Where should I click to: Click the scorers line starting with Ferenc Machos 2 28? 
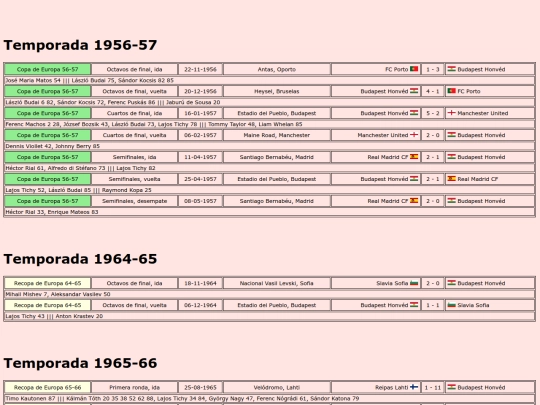tap(270, 124)
